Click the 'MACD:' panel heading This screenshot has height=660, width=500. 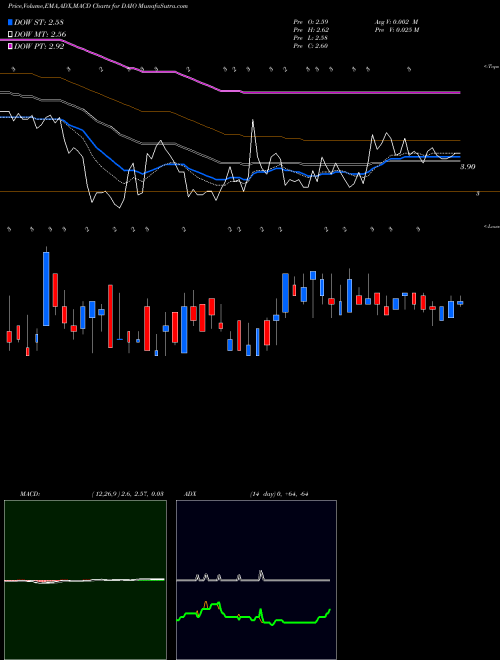click(x=29, y=494)
